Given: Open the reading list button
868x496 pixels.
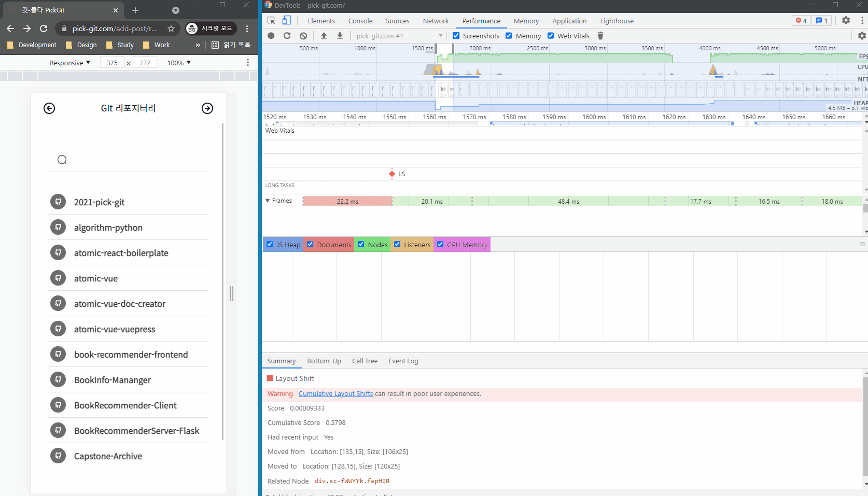Looking at the screenshot, I should (x=231, y=45).
